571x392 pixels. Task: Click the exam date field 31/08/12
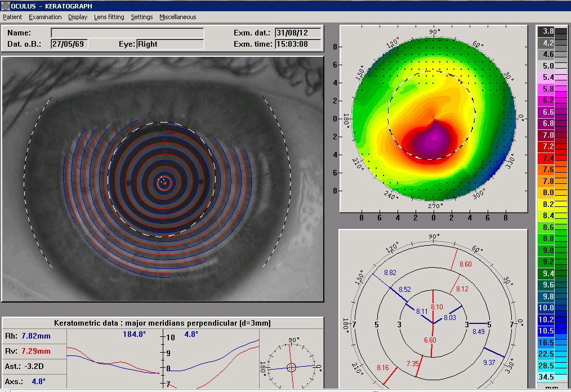297,33
